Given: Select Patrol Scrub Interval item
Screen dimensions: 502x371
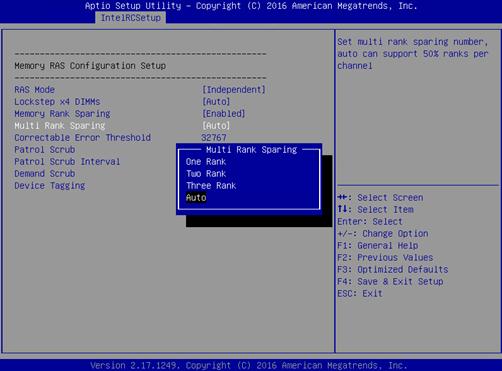Looking at the screenshot, I should (67, 162).
